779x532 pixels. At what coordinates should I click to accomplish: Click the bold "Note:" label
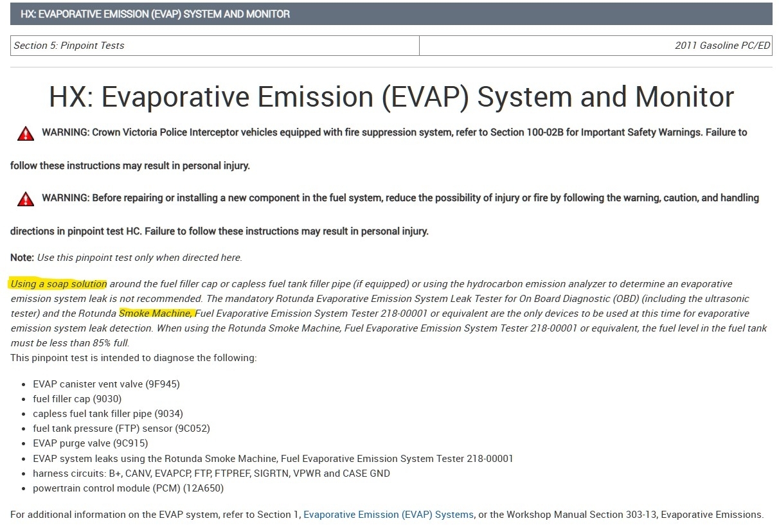[22, 258]
